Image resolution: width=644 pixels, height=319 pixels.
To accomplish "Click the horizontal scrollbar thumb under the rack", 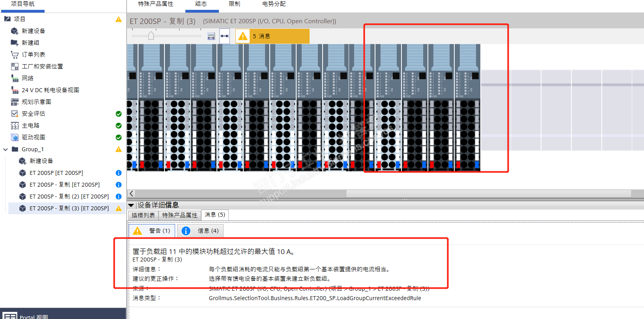I will point(489,193).
